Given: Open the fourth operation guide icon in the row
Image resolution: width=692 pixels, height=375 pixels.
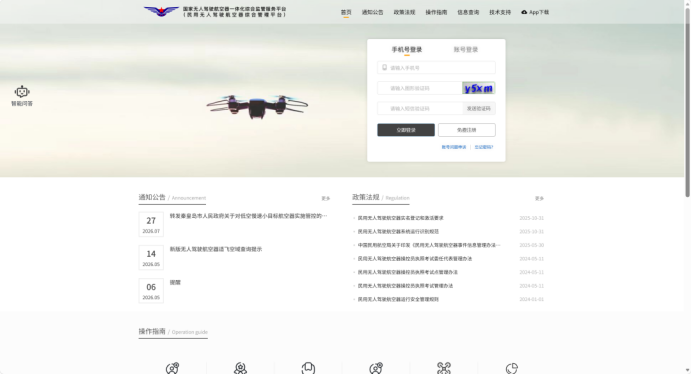Looking at the screenshot, I should click(376, 368).
